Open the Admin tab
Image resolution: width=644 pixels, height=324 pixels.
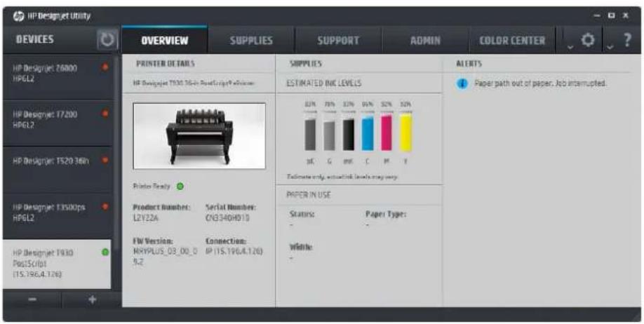pos(425,41)
